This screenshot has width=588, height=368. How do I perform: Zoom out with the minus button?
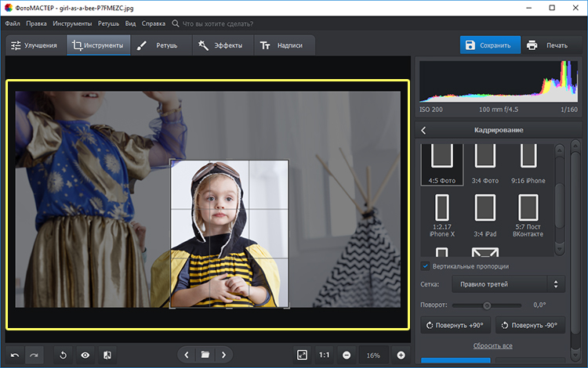[346, 355]
